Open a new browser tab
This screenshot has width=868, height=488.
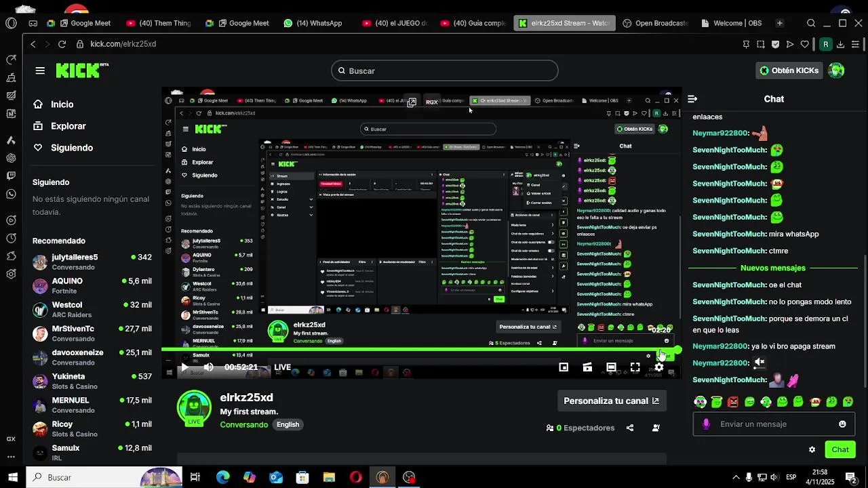pyautogui.click(x=780, y=23)
